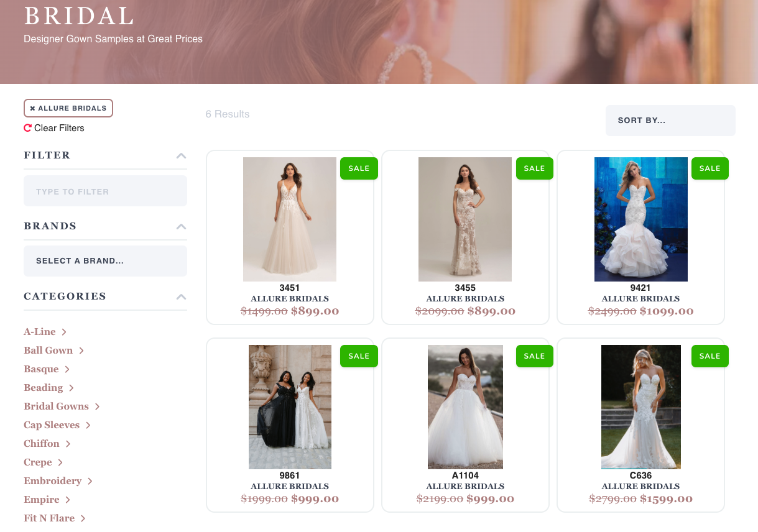
Task: Click the SALE badge on gown 9861
Action: coord(359,356)
